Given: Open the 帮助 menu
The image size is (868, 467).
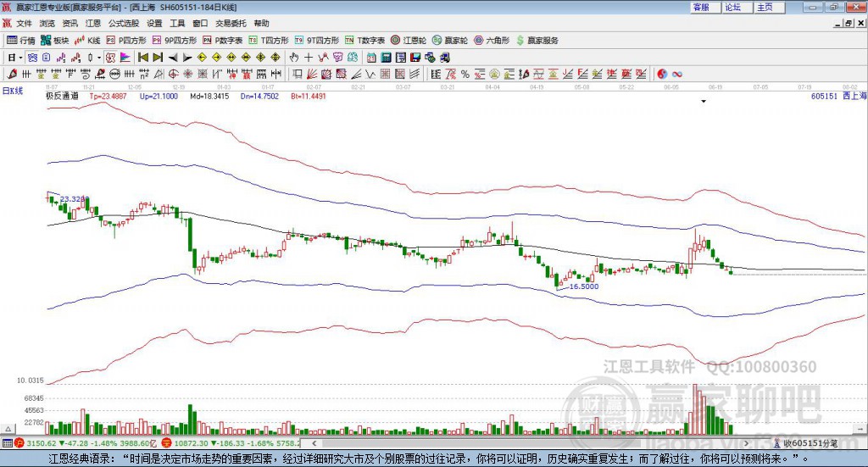Looking at the screenshot, I should tap(261, 23).
